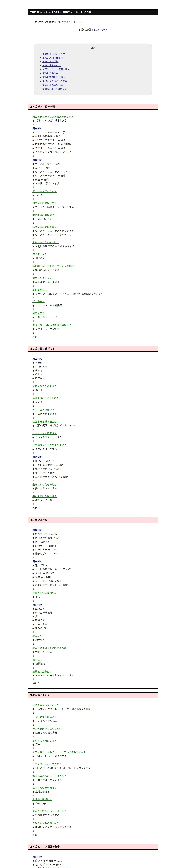Click the black page title THE 推理 〜新章 2009〜
Viewport: 186px width, 868px height.
coord(93,12)
